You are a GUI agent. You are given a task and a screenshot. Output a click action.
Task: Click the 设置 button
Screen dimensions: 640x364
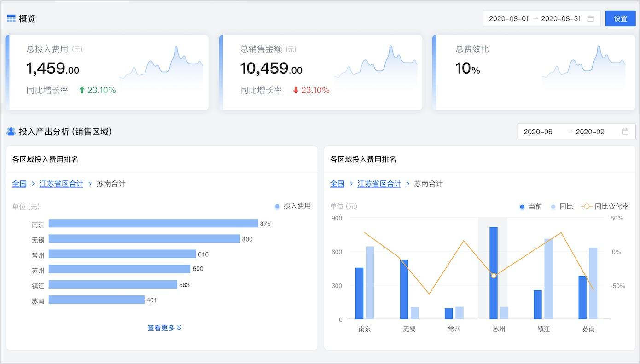point(620,18)
